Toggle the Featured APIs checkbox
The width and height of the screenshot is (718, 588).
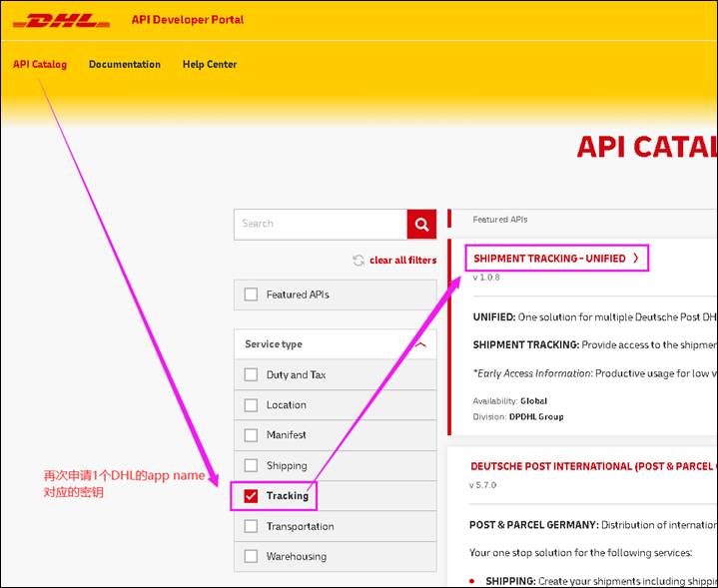click(x=251, y=294)
